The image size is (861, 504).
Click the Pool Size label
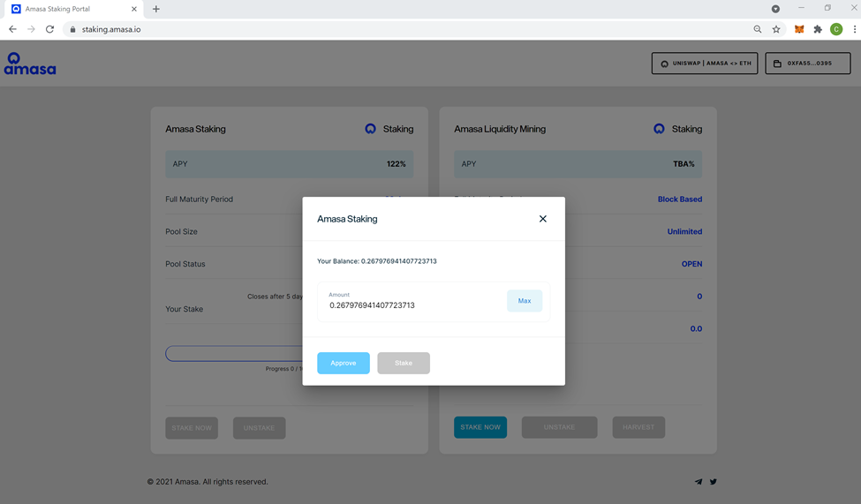pyautogui.click(x=181, y=231)
